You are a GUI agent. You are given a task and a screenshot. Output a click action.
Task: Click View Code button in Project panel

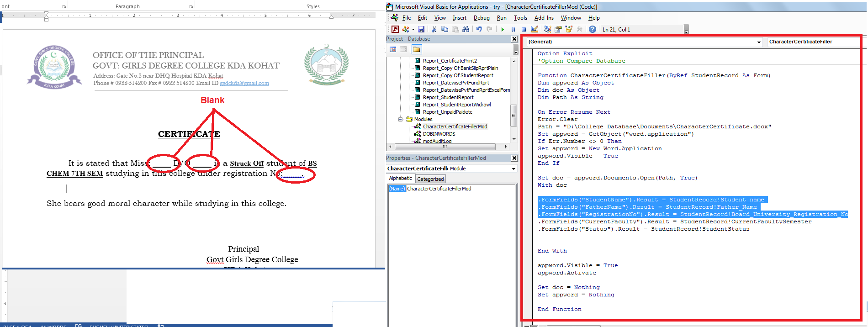pos(393,49)
